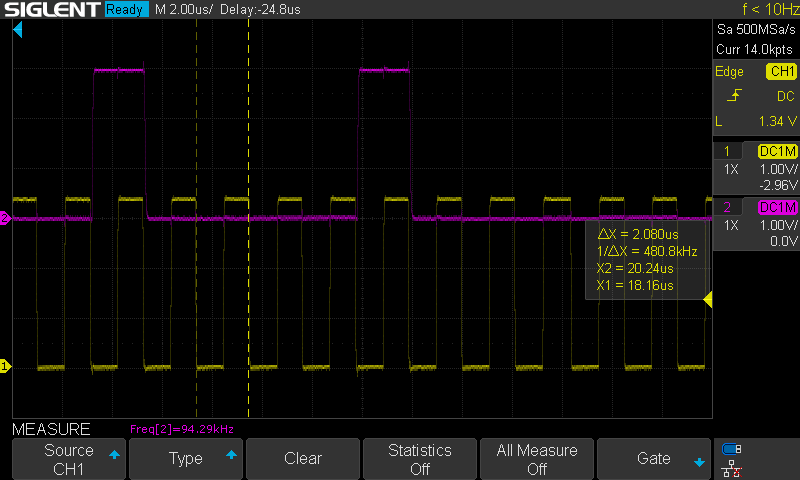Click the Edge CH1 trigger settings box
The width and height of the screenshot is (800, 480).
755,96
